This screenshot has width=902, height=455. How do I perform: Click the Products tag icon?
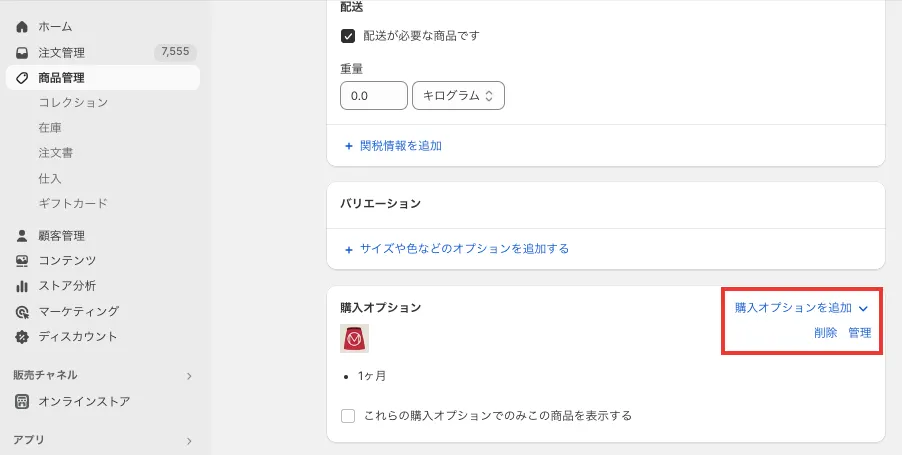(22, 78)
